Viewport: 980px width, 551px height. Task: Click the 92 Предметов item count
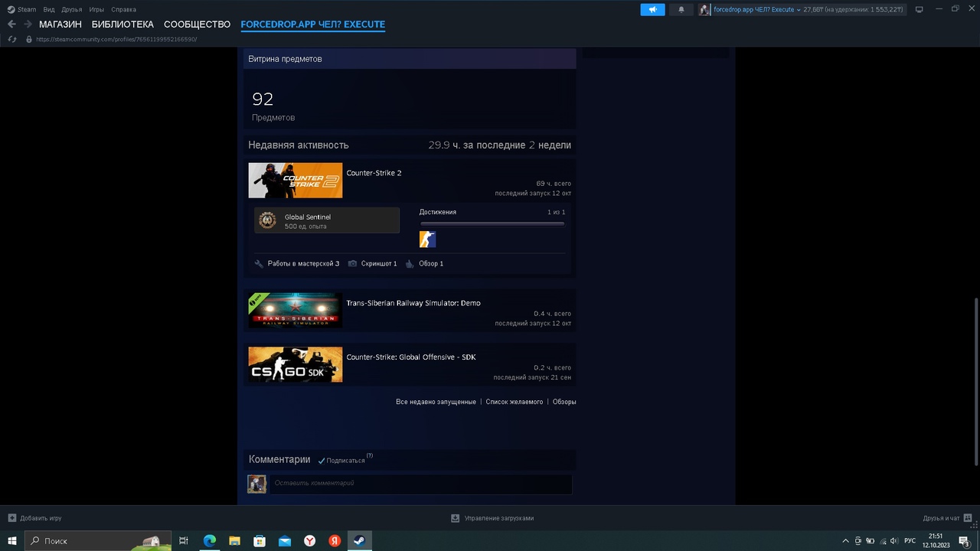point(273,106)
